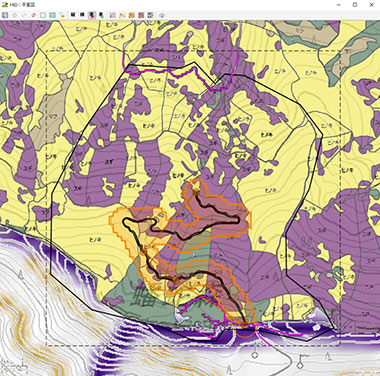Viewport: 380px width, 376px height.
Task: Select the gray grid toolbar icon
Action: pyautogui.click(x=112, y=15)
